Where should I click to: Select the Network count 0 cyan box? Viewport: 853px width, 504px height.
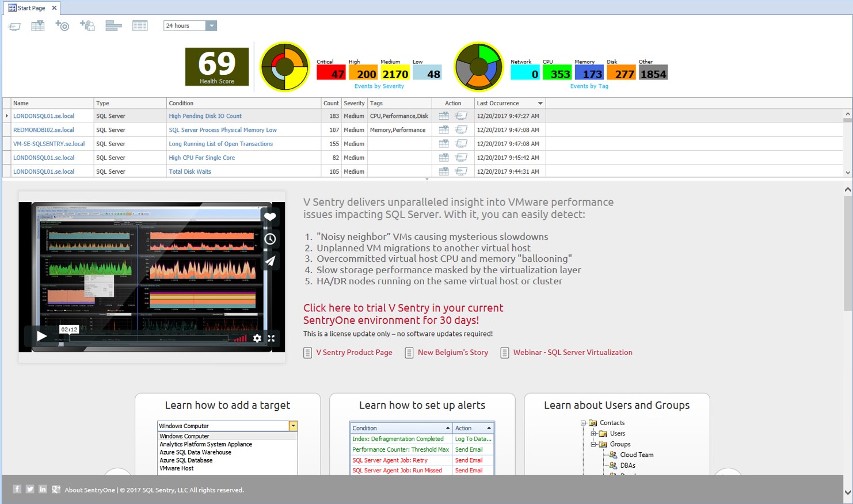(525, 73)
